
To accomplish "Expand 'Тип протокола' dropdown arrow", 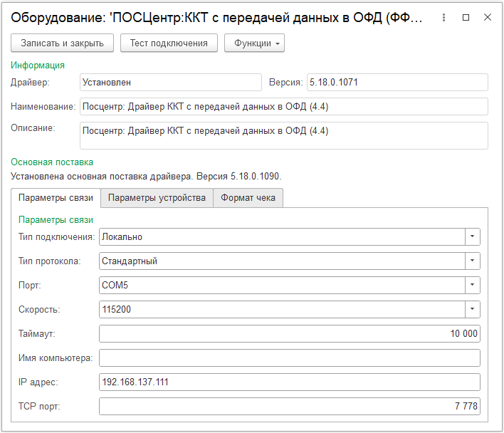I will pos(472,261).
